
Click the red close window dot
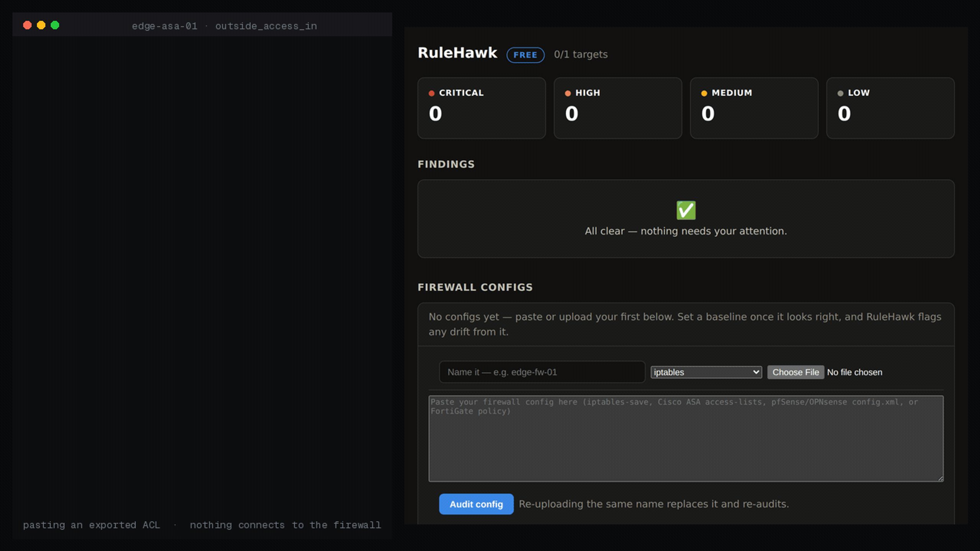pyautogui.click(x=27, y=25)
